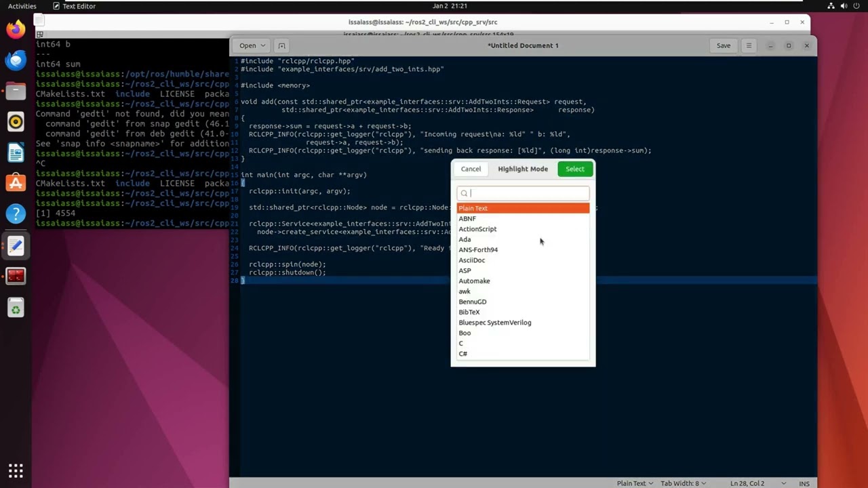Click the new tab icon in Terminal window

point(40,34)
